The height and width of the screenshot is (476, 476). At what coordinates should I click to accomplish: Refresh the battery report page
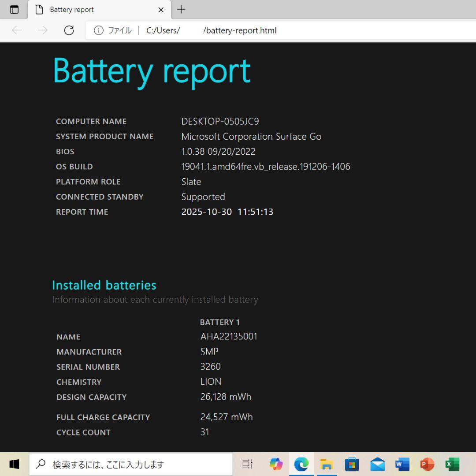tap(69, 30)
